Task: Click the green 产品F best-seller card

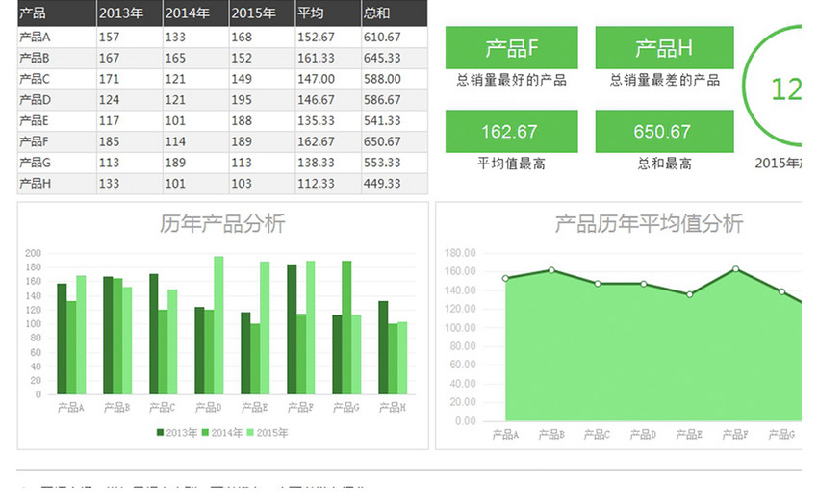Action: point(511,47)
